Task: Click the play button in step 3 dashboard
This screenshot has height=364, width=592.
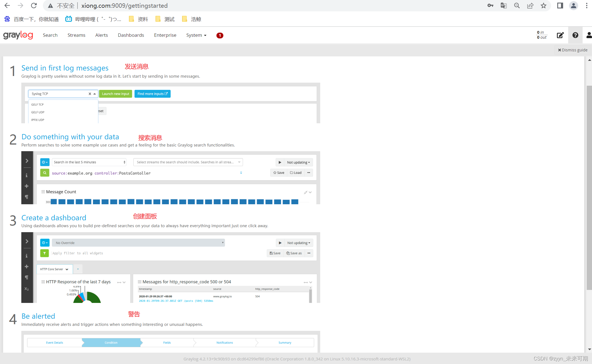Action: [280, 243]
